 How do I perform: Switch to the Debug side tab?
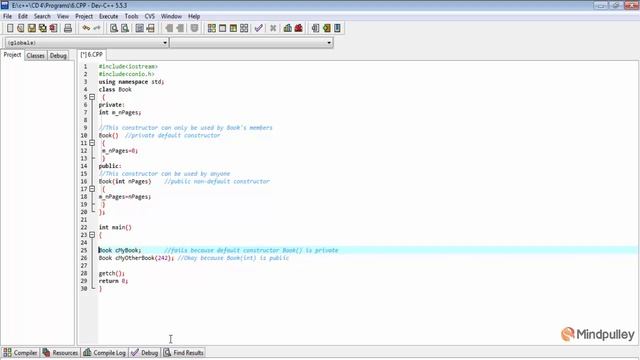[x=58, y=56]
